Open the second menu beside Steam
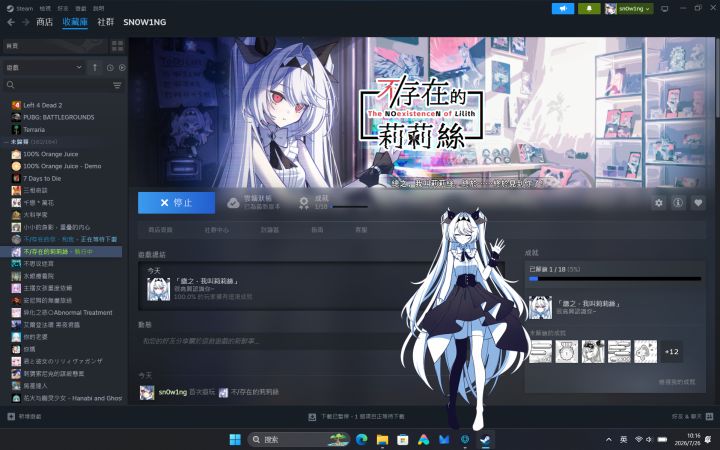This screenshot has width=720, height=450. pos(45,8)
